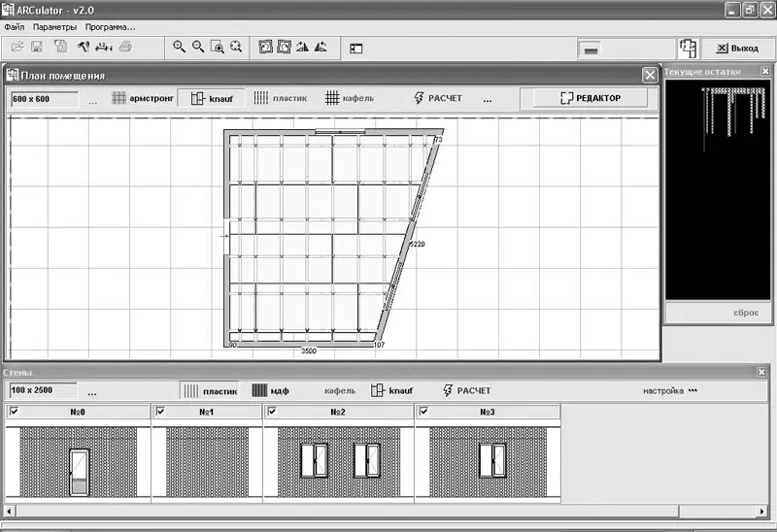The width and height of the screenshot is (777, 532).
Task: Click the open file toolbar icon
Action: coord(17,47)
